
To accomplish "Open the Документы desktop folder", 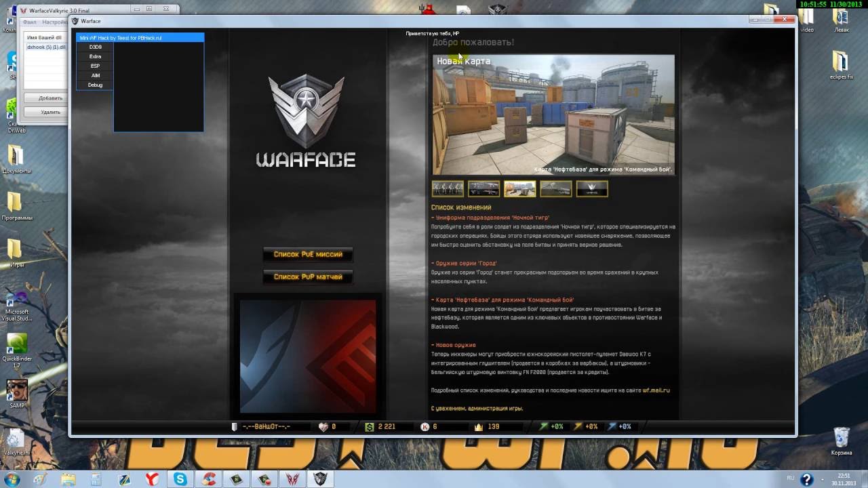I will 16,160.
